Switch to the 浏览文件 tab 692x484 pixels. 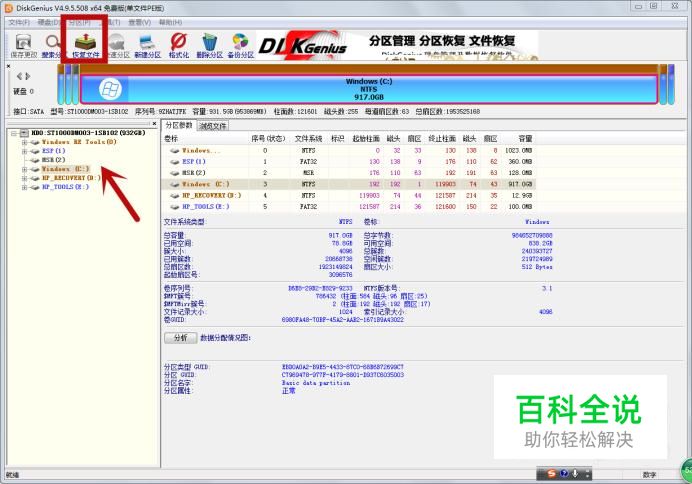(213, 126)
